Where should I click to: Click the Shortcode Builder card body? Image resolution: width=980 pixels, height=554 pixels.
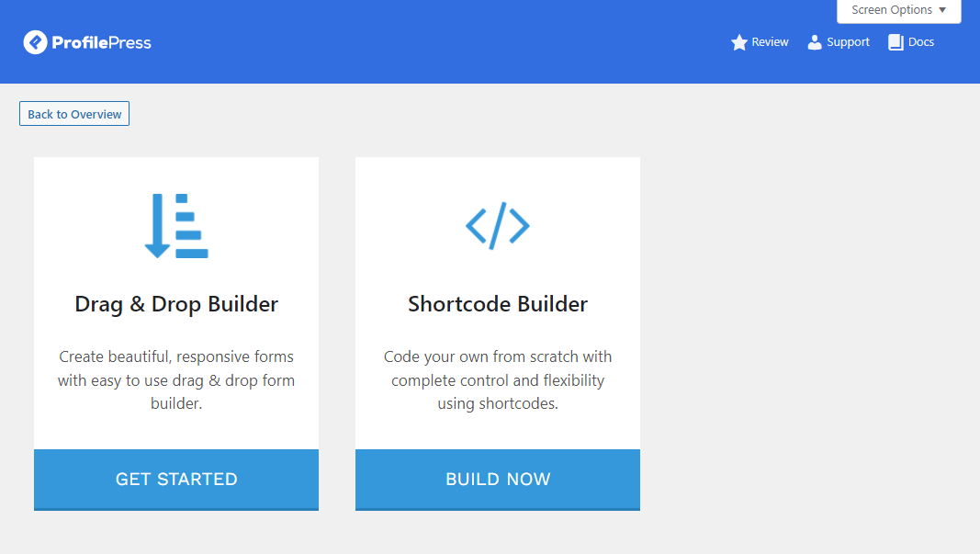click(498, 303)
